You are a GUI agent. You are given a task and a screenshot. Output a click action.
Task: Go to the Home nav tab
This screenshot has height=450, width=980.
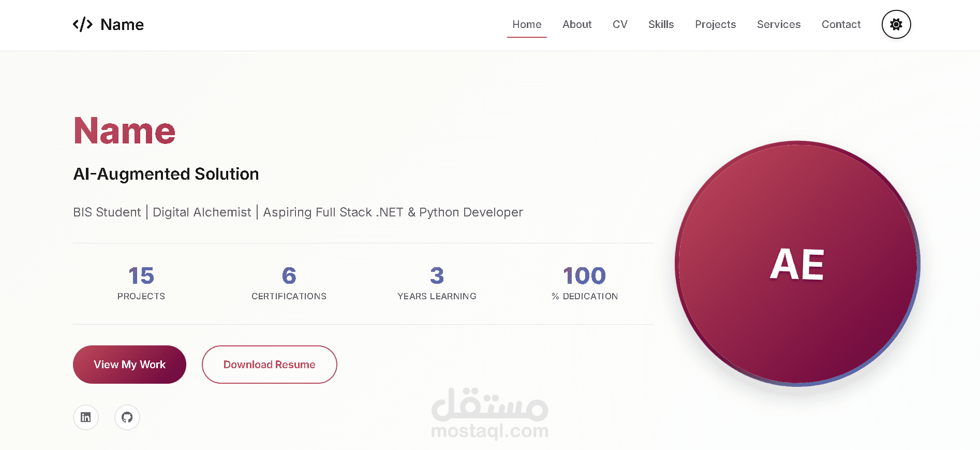(527, 24)
